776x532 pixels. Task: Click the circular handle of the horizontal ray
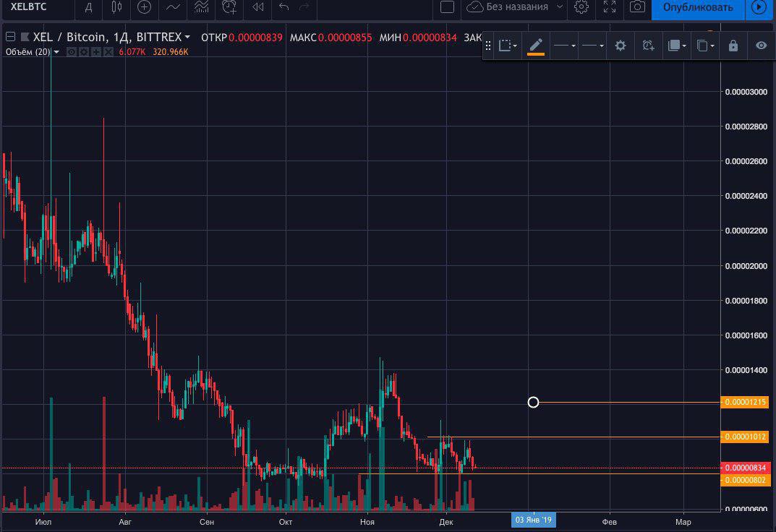533,403
